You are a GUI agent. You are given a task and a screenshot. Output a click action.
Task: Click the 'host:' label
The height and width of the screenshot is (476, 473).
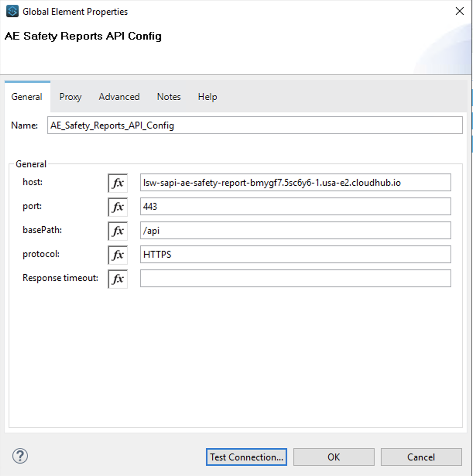coord(33,182)
